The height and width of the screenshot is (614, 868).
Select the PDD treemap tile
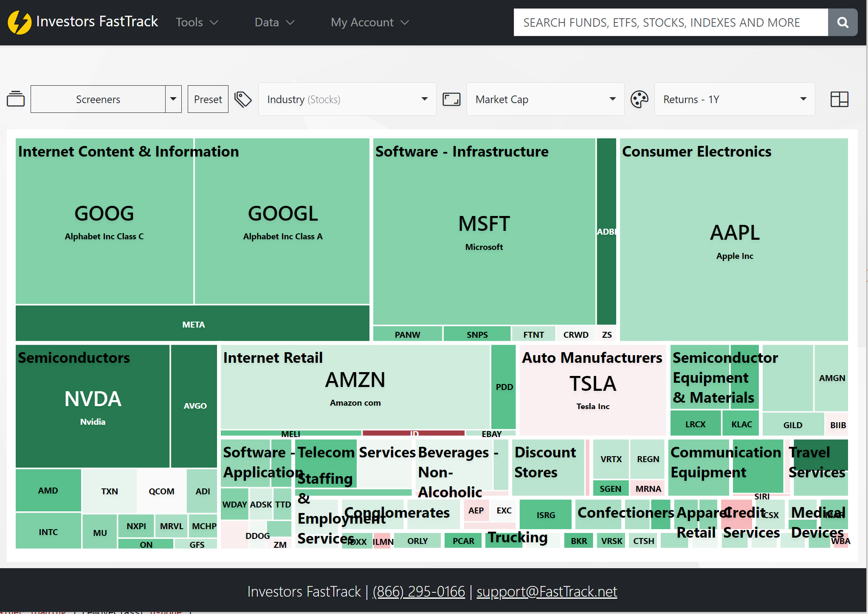tap(504, 387)
